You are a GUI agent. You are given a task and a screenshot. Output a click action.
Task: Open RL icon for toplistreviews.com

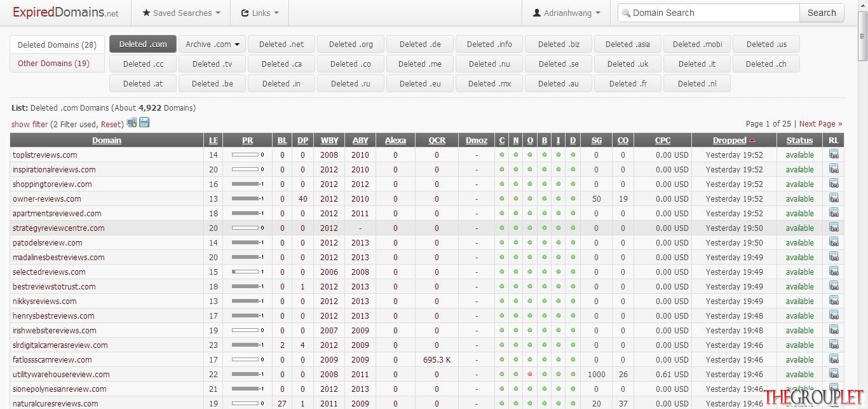pos(834,155)
